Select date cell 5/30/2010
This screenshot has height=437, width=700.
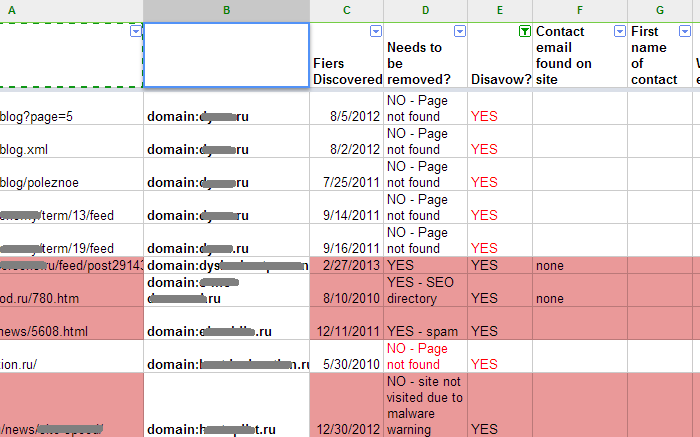click(x=346, y=356)
